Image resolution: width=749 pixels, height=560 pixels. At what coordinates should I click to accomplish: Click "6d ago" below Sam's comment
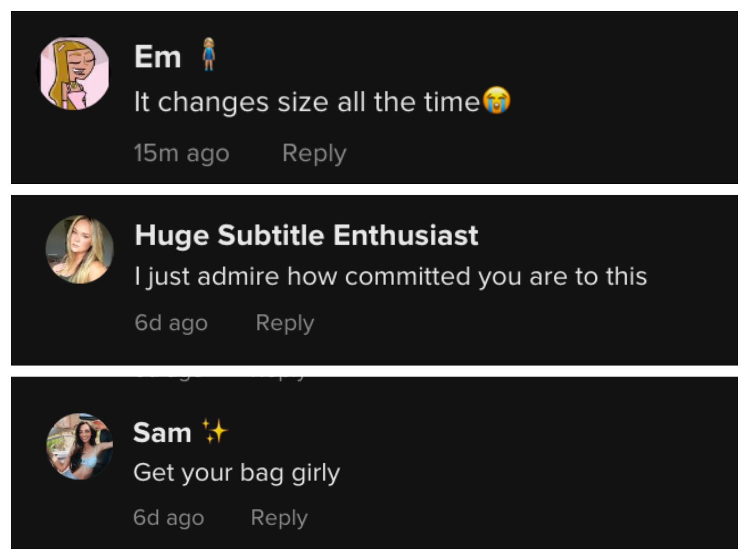(169, 518)
